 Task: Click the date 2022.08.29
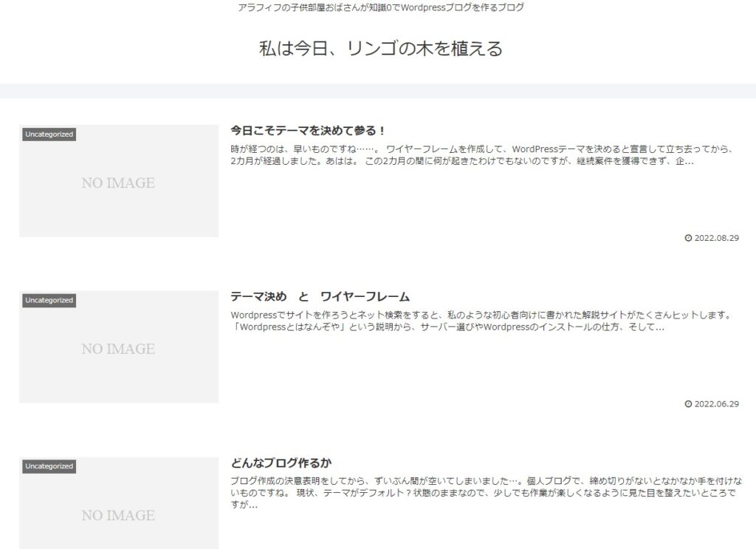717,238
